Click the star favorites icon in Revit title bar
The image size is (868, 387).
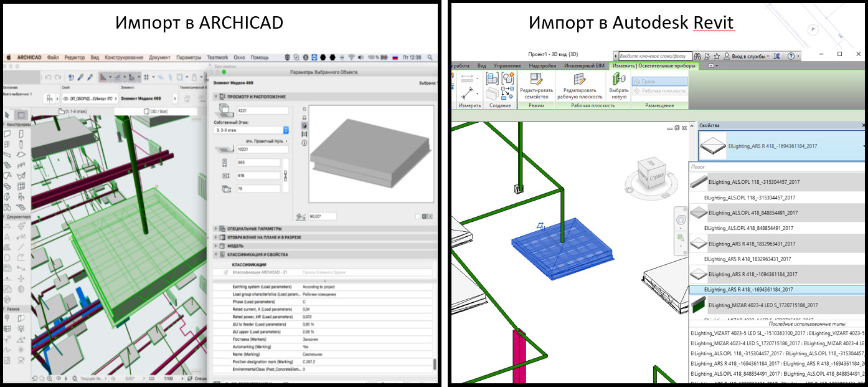[x=717, y=55]
